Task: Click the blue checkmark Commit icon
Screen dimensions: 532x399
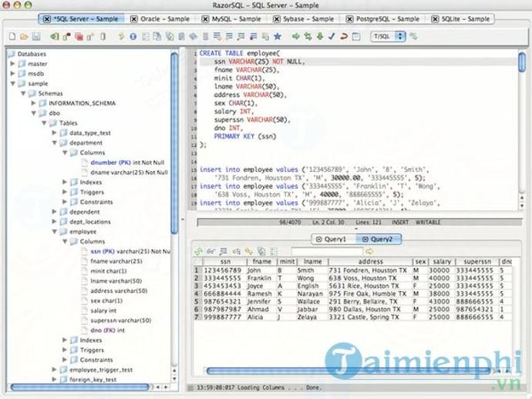Action: (332, 36)
